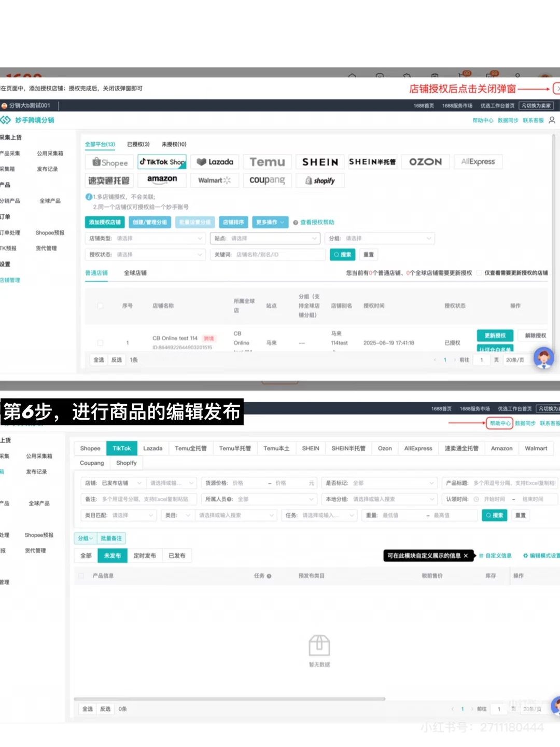Select the SHEIN platform logo
The image size is (560, 747).
pyautogui.click(x=320, y=162)
